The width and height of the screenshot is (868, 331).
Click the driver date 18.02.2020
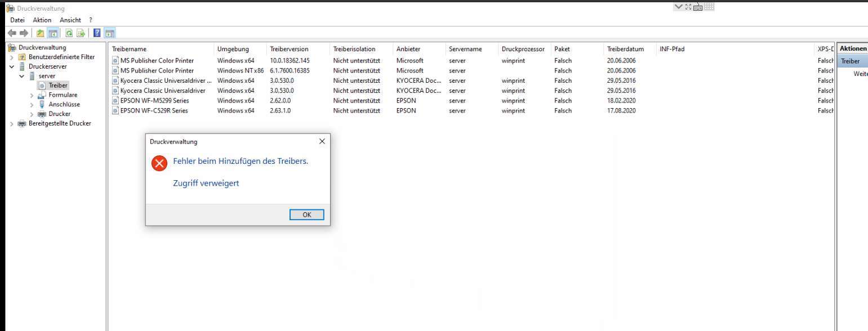click(x=621, y=101)
